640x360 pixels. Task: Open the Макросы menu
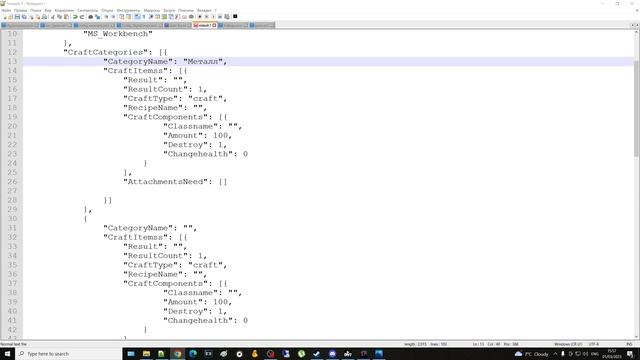click(151, 10)
